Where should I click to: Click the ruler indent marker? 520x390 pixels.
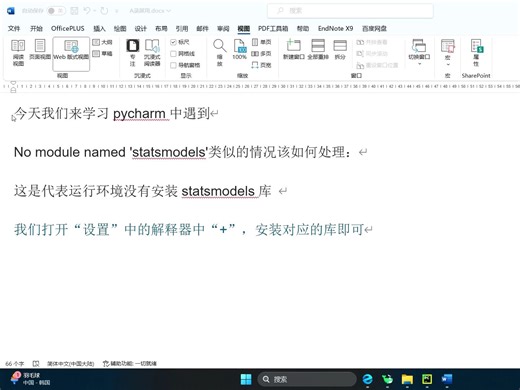click(x=13, y=86)
